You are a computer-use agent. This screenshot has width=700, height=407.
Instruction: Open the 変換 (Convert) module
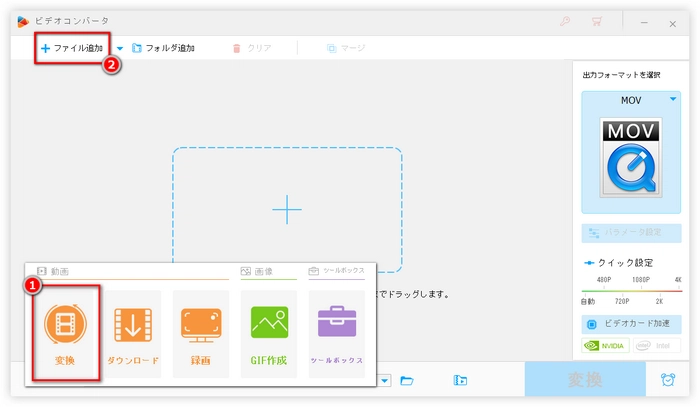[x=65, y=332]
